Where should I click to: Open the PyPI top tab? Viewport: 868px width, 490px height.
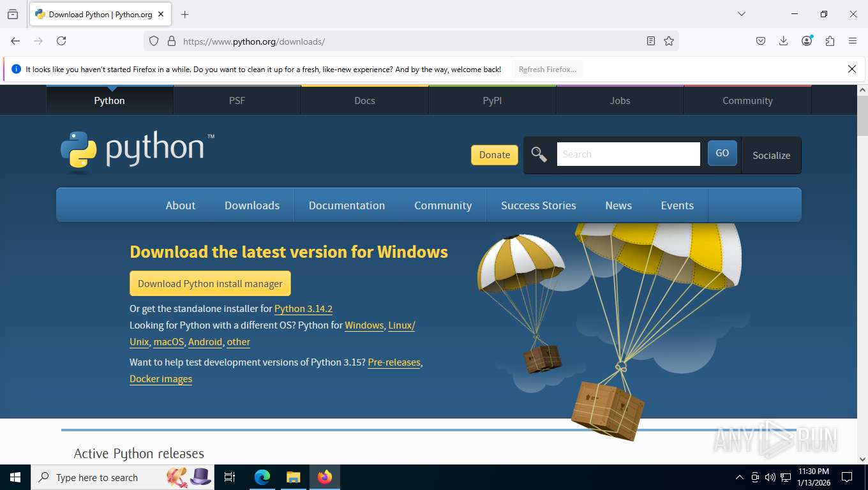(493, 100)
